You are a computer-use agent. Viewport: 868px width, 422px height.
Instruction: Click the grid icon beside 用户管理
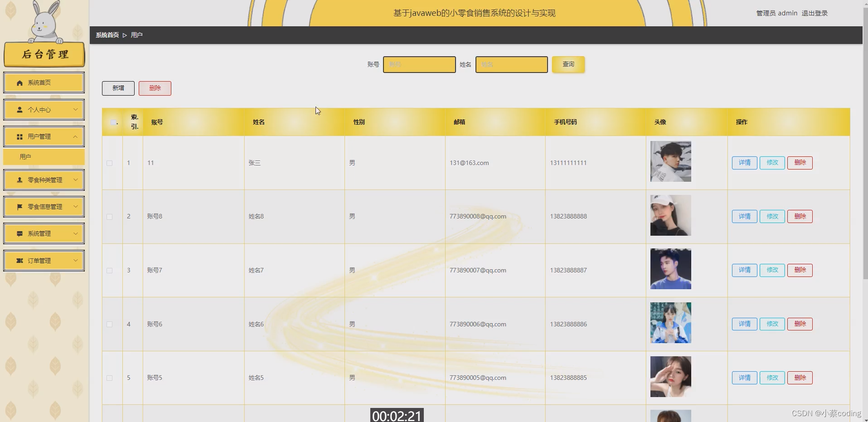point(19,137)
